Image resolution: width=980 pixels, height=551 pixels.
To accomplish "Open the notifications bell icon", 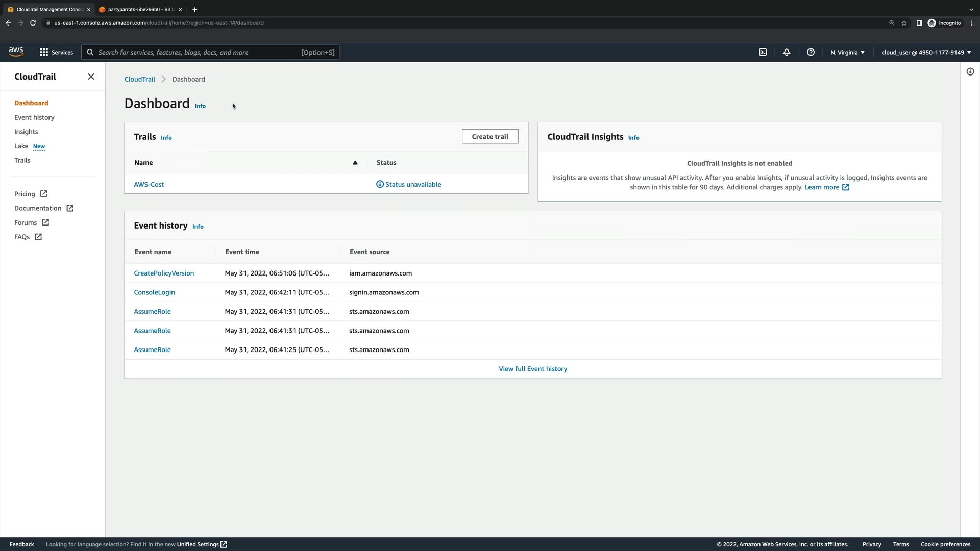I will click(787, 52).
